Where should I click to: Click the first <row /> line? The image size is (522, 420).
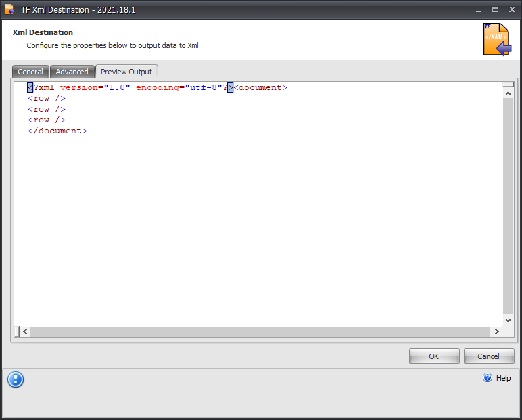47,98
